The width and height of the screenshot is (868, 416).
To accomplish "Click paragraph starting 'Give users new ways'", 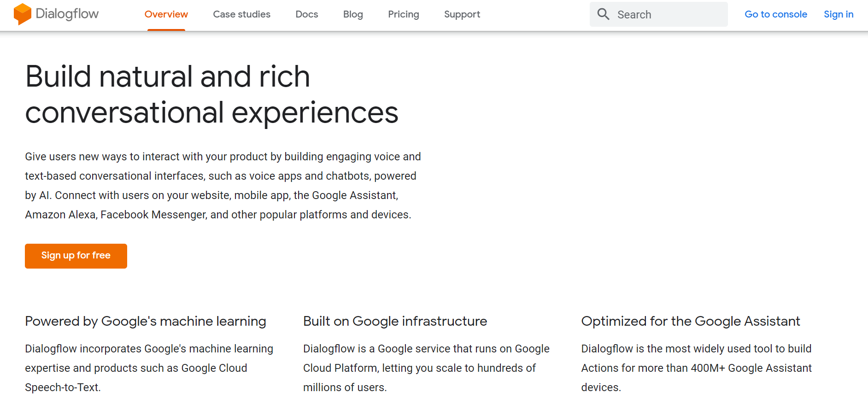I will pos(223,186).
